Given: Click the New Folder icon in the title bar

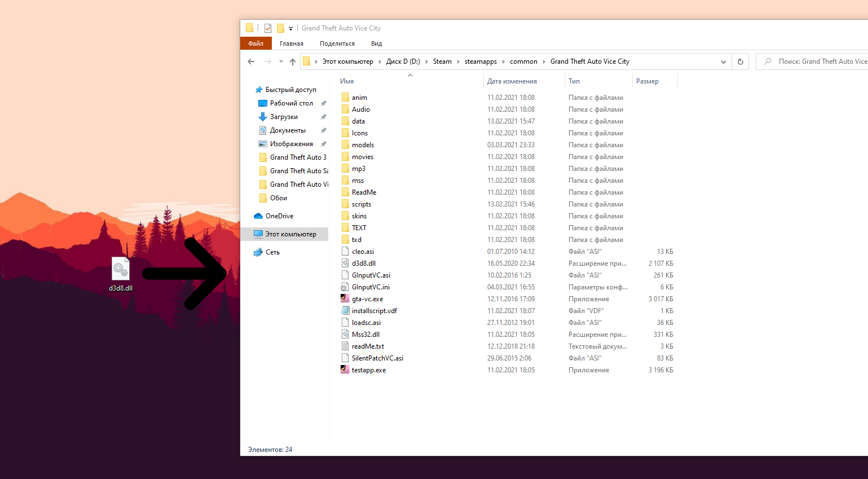Looking at the screenshot, I should 280,28.
